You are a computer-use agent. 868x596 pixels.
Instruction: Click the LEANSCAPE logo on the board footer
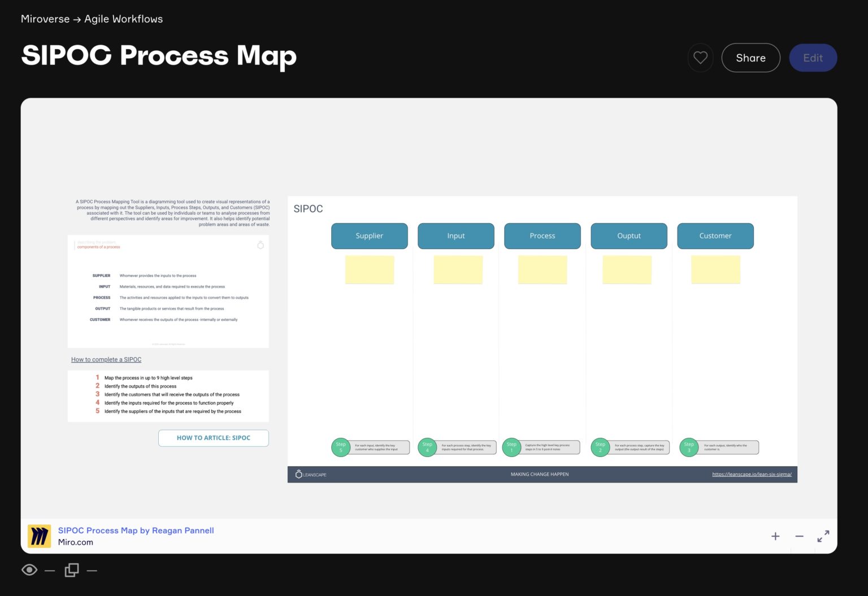pos(310,475)
